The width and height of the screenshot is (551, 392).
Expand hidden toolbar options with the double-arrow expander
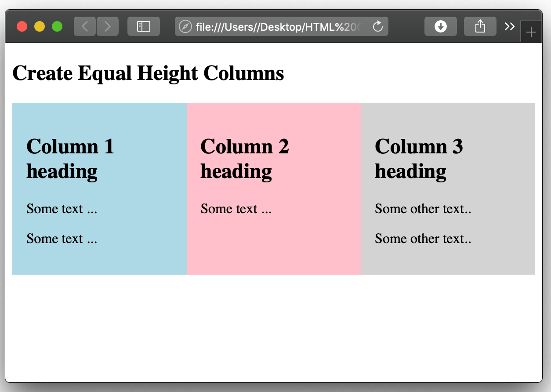point(509,26)
